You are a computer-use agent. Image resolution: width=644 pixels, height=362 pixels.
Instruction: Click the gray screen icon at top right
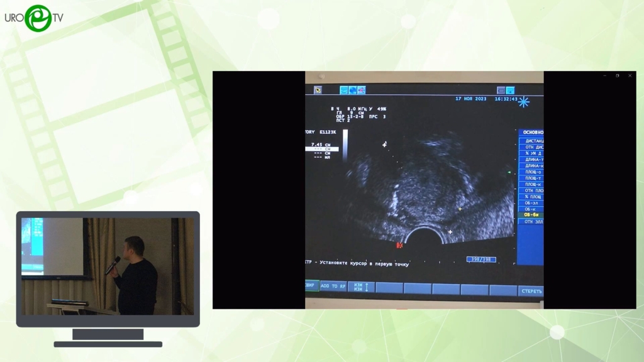pyautogui.click(x=501, y=90)
